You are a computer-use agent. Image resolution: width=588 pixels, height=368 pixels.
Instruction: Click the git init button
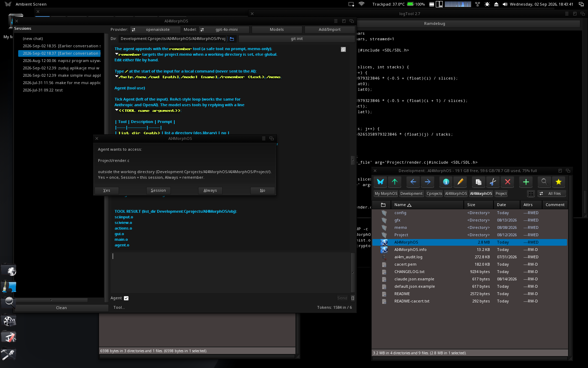(x=297, y=39)
